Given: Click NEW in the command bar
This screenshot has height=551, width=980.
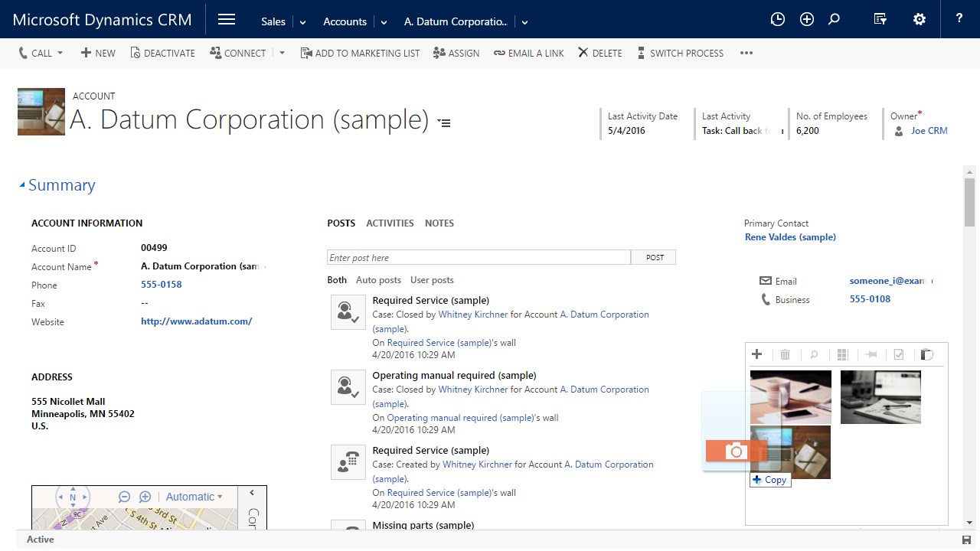Looking at the screenshot, I should click(x=98, y=53).
